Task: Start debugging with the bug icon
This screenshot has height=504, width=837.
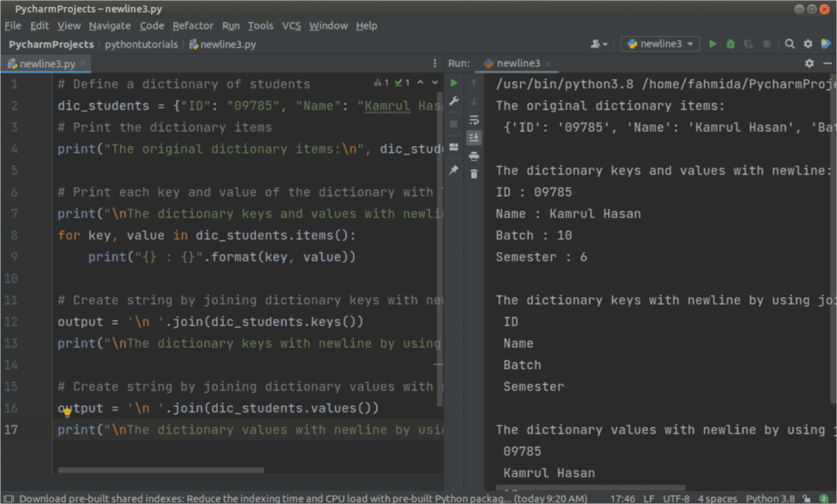Action: coord(730,43)
